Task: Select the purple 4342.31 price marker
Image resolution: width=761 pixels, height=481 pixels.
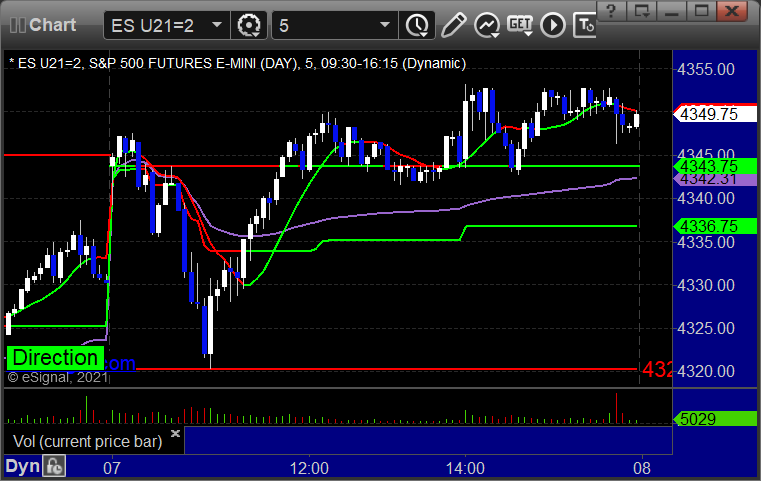Action: (715, 180)
